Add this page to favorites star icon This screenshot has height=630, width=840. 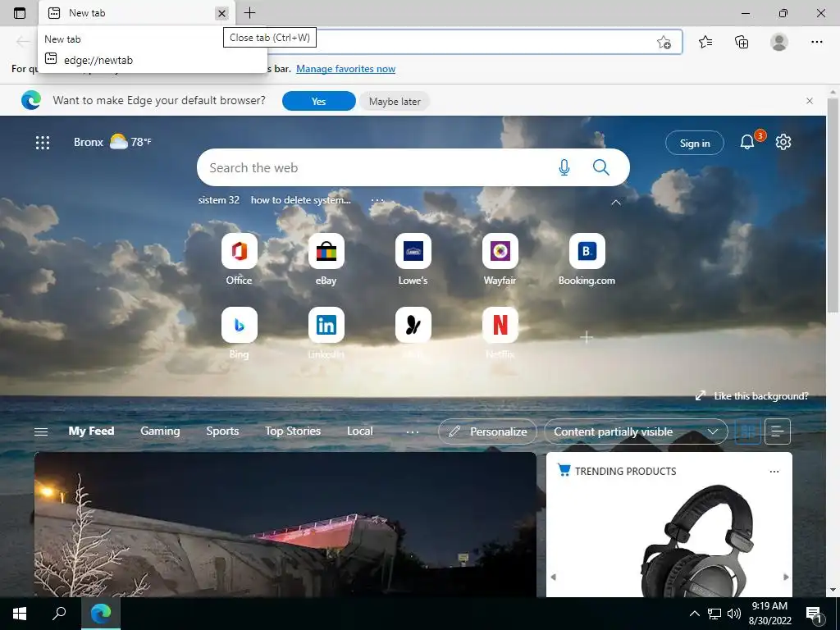pyautogui.click(x=664, y=43)
